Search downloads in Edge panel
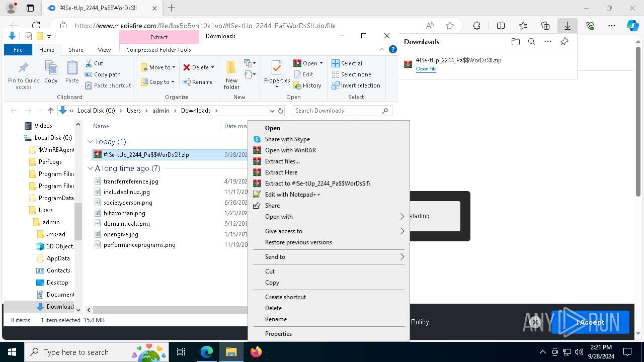 pos(531,42)
